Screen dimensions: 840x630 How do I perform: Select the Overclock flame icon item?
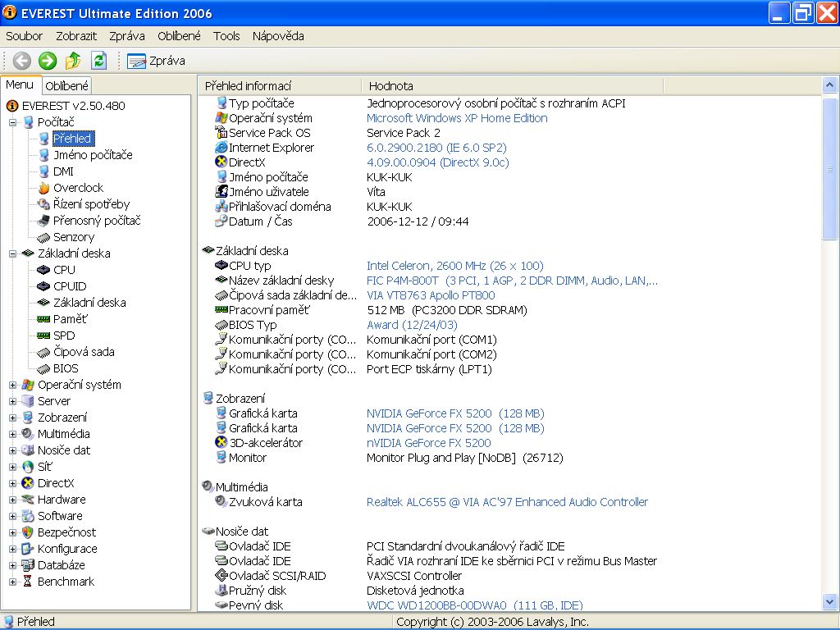[78, 188]
